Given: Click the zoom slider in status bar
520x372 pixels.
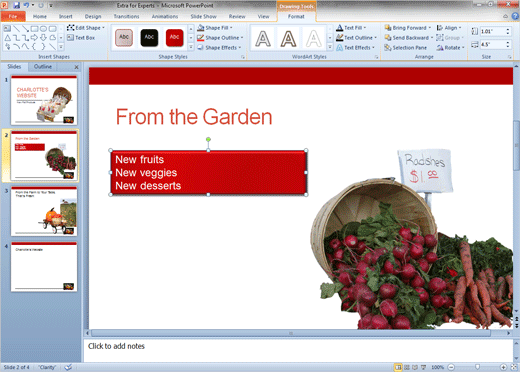Looking at the screenshot, I should 477,367.
